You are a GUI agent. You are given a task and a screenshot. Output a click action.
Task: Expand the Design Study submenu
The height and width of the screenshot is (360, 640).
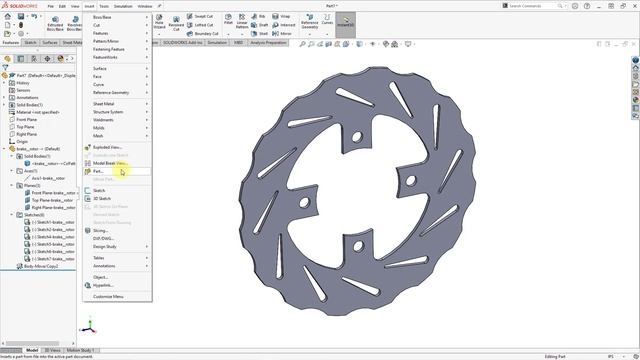[x=117, y=247]
